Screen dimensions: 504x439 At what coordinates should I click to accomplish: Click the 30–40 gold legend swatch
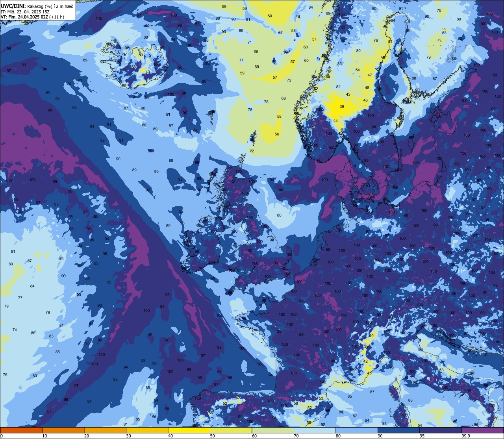[x=147, y=430]
